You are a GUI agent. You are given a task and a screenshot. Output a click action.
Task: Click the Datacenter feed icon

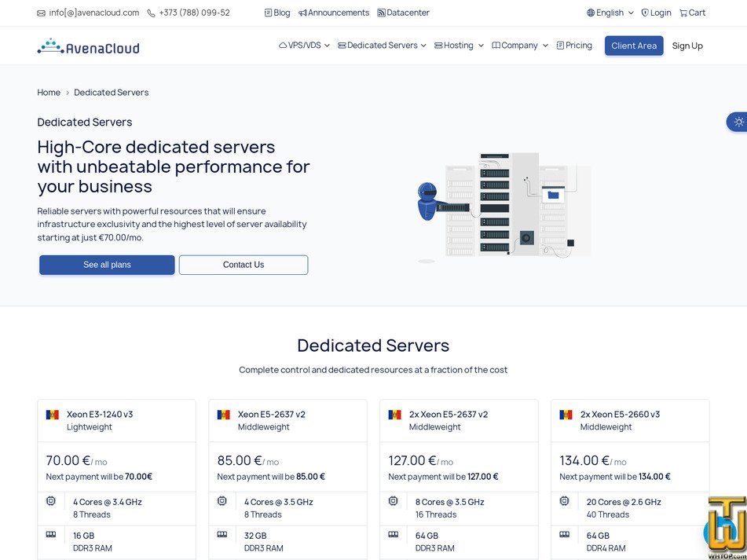click(381, 13)
